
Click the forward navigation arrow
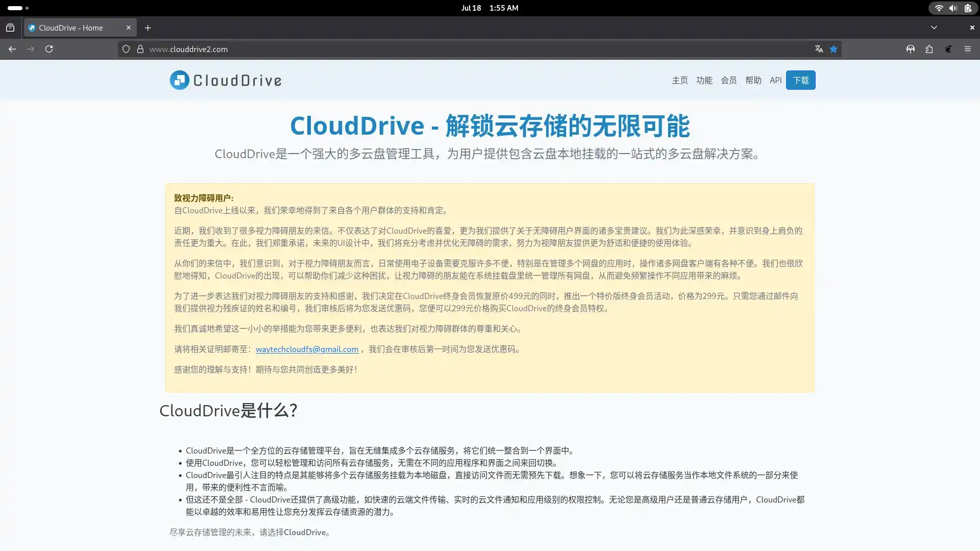[31, 49]
